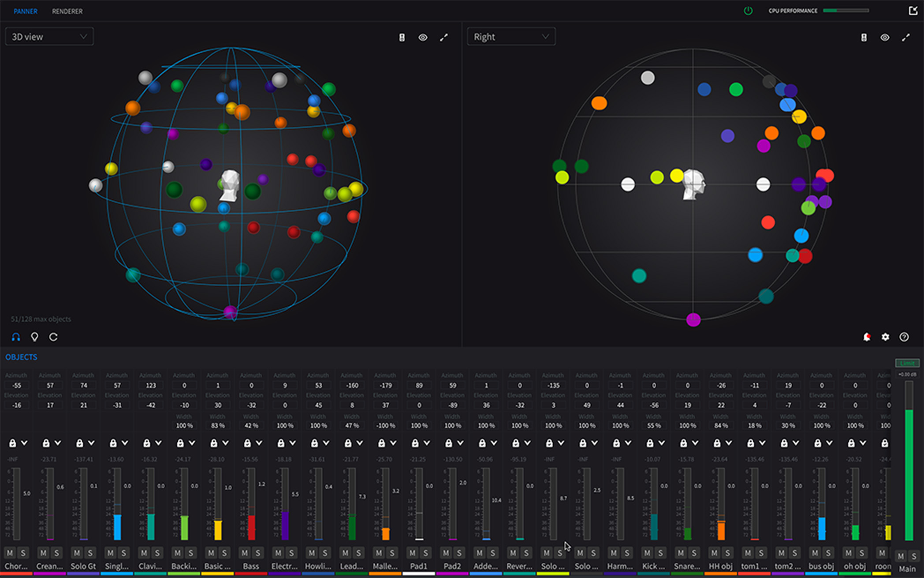Toggle the green power button

pyautogui.click(x=748, y=11)
